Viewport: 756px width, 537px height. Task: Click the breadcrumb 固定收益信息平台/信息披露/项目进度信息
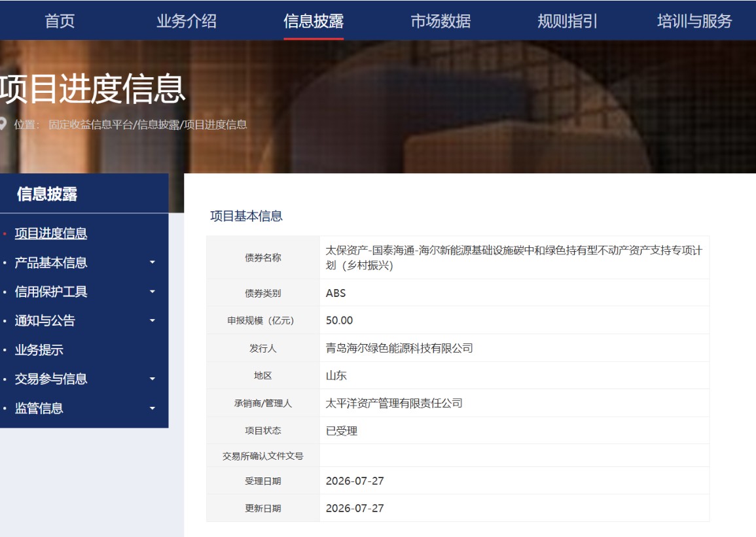147,125
